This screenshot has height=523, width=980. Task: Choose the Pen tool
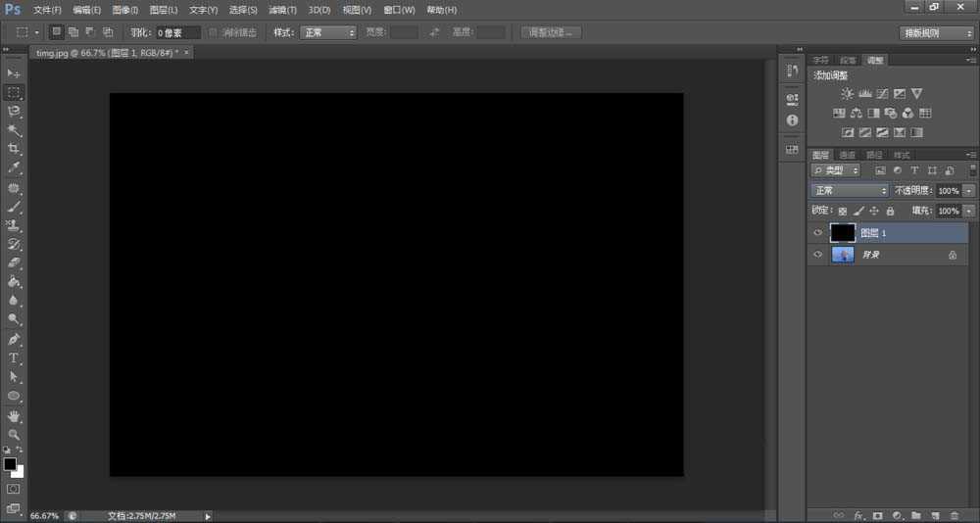[x=14, y=339]
